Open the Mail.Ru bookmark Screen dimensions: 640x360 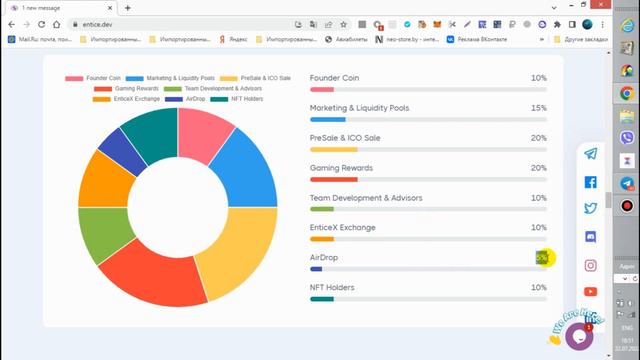click(40, 40)
